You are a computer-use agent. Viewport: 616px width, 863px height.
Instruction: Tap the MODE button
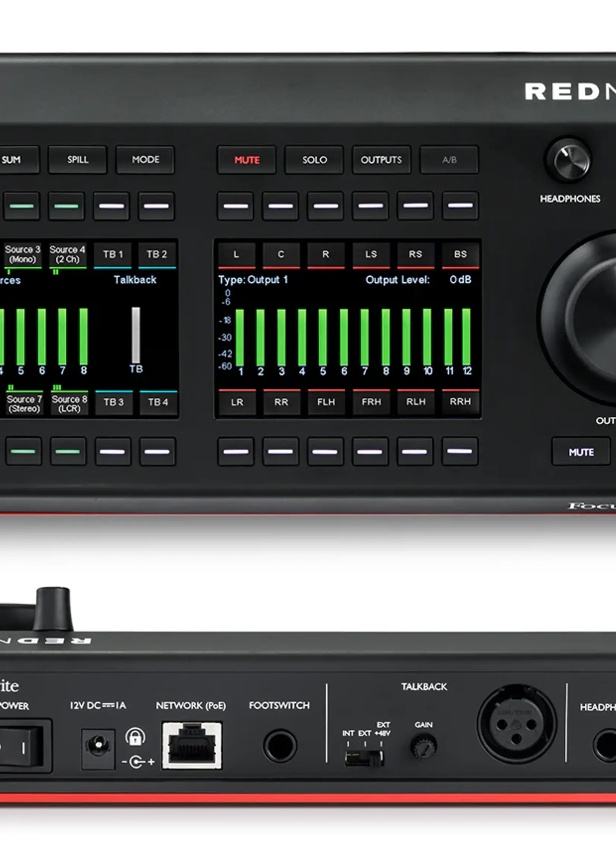click(x=145, y=160)
